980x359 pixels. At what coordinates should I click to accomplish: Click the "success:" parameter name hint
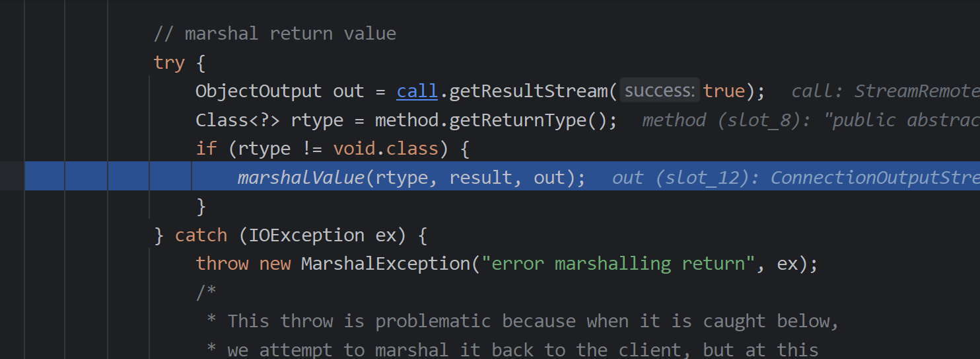[x=660, y=91]
